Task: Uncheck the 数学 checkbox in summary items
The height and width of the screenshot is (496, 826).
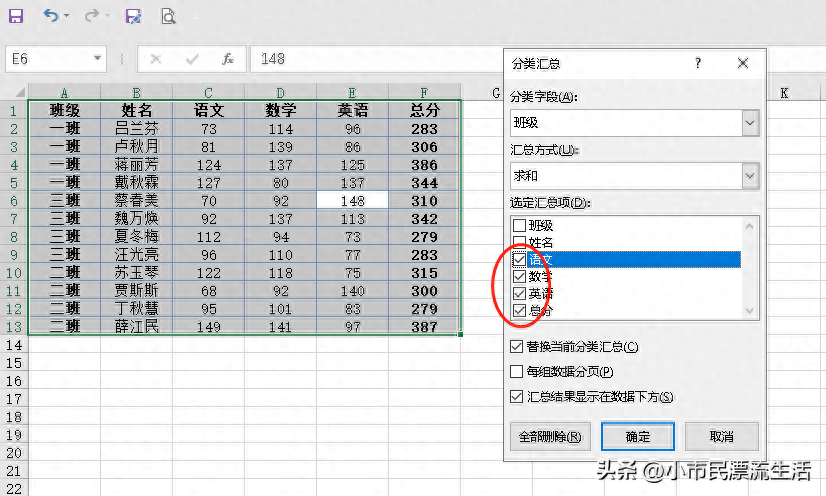Action: pos(519,276)
